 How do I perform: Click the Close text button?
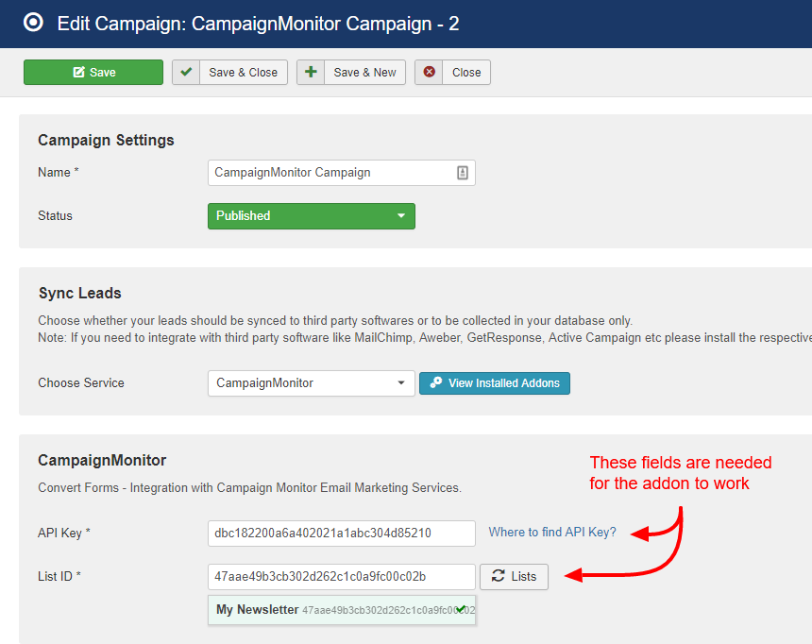pyautogui.click(x=466, y=72)
